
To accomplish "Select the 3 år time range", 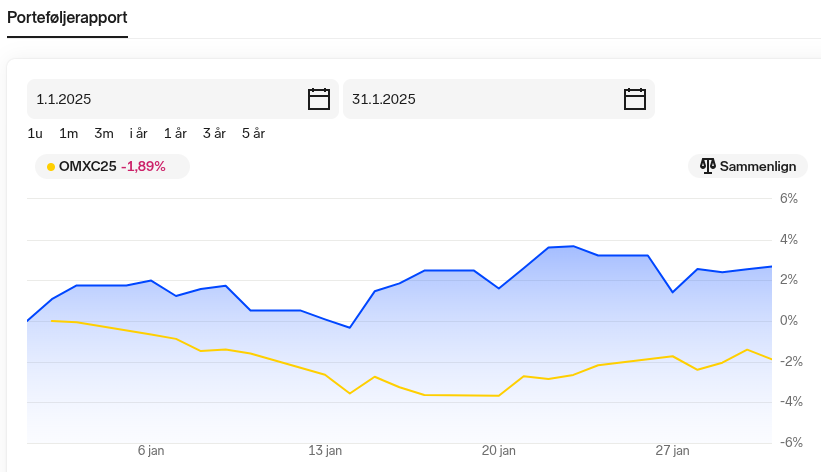I will tap(214, 134).
